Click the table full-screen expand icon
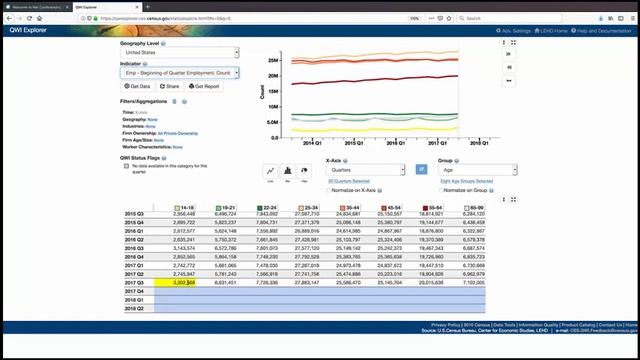 coord(513,200)
